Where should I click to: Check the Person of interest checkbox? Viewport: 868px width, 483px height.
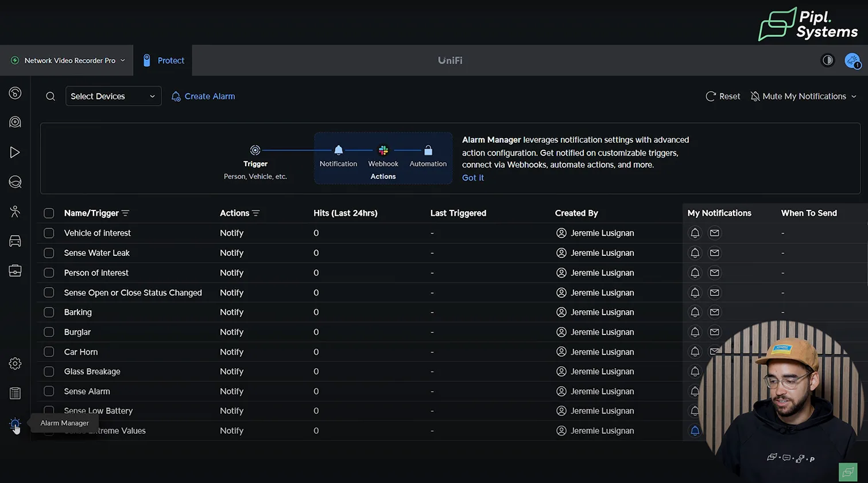(x=49, y=272)
